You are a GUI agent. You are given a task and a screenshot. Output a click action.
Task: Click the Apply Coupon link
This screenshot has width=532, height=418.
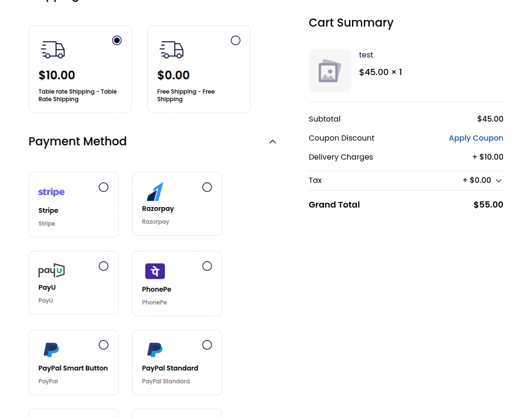[x=475, y=138]
